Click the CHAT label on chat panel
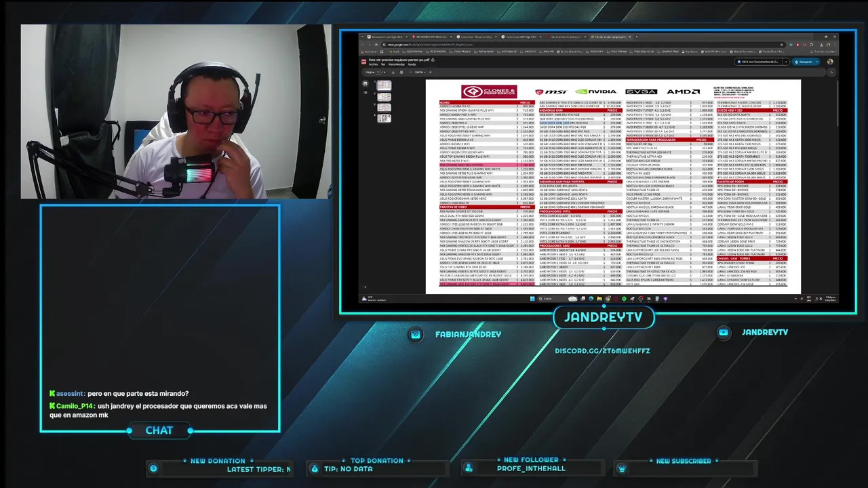This screenshot has width=868, height=488. [159, 430]
